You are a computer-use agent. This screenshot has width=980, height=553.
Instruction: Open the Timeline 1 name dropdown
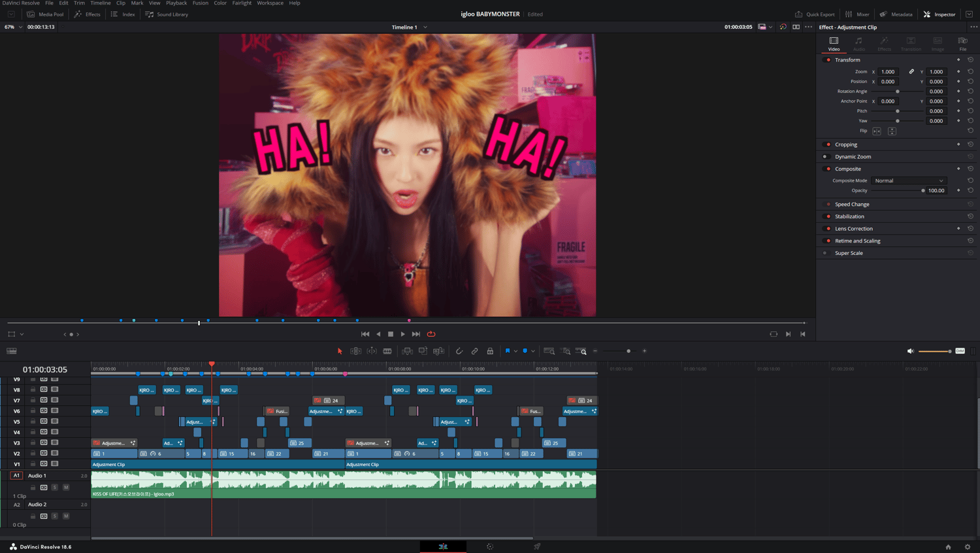[425, 27]
